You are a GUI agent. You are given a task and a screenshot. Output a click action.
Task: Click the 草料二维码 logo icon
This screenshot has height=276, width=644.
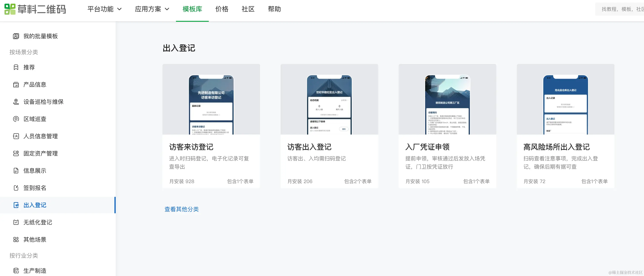[x=10, y=9]
